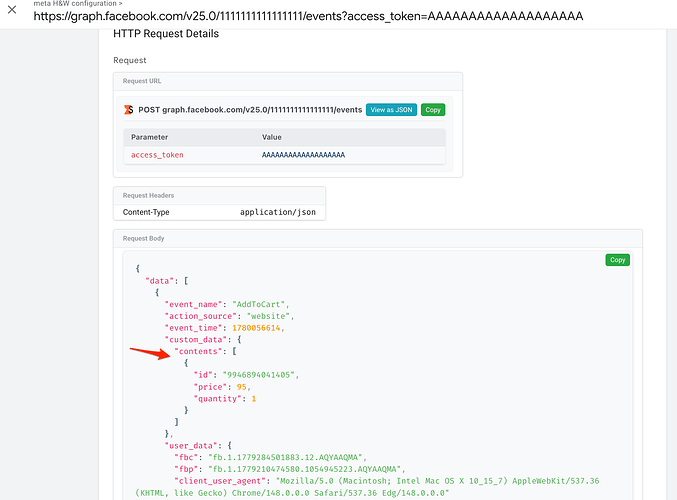Select the access_token parameter name

(157, 155)
